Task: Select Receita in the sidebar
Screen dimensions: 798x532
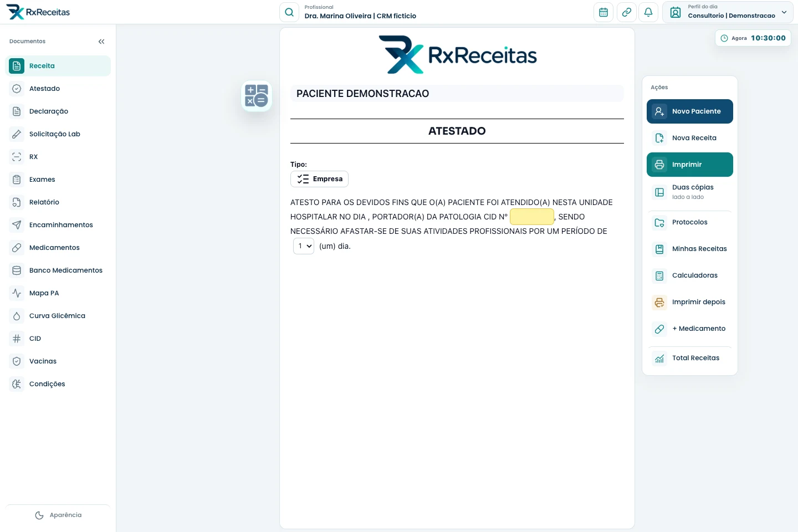Action: tap(58, 66)
